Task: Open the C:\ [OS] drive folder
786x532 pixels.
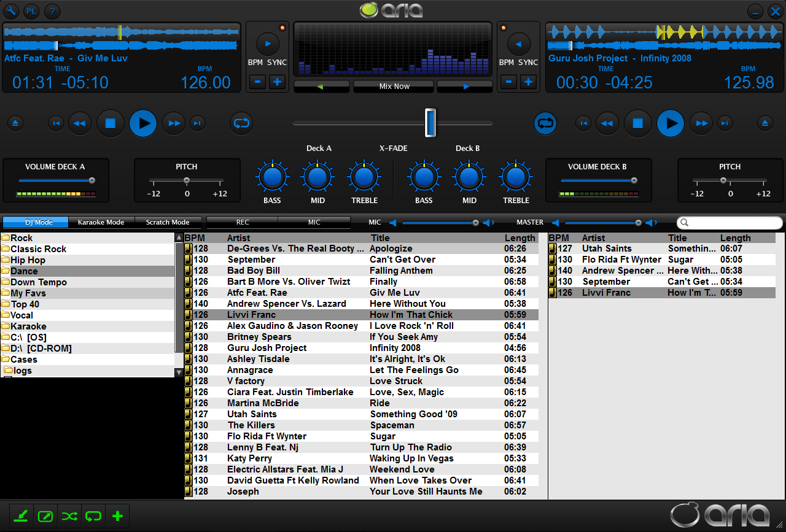Action: (x=28, y=337)
